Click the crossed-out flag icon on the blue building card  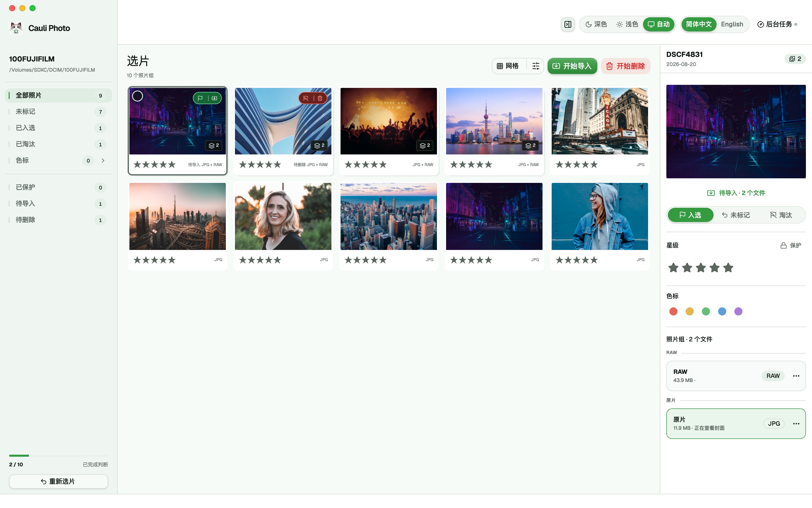pyautogui.click(x=306, y=98)
